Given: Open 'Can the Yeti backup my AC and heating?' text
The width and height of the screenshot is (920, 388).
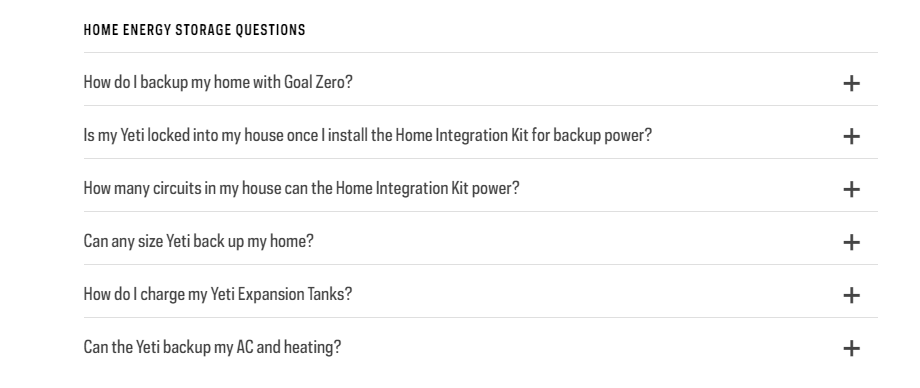Looking at the screenshot, I should 212,347.
